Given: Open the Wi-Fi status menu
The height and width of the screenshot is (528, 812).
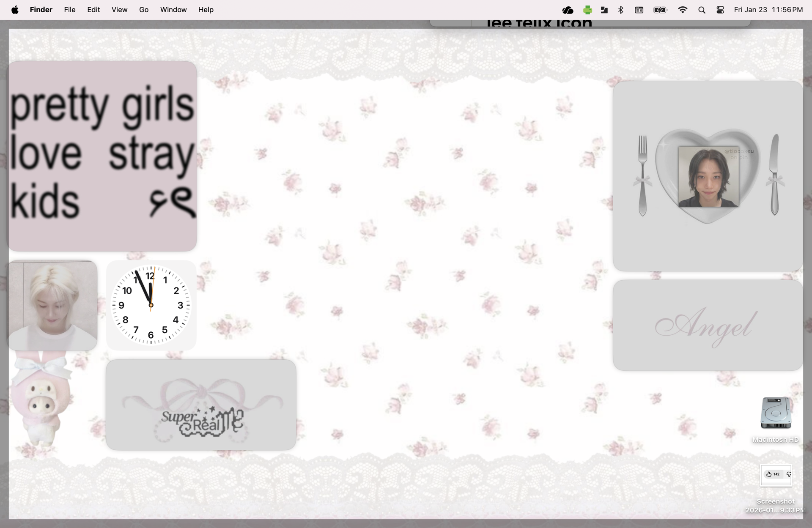Looking at the screenshot, I should point(682,10).
